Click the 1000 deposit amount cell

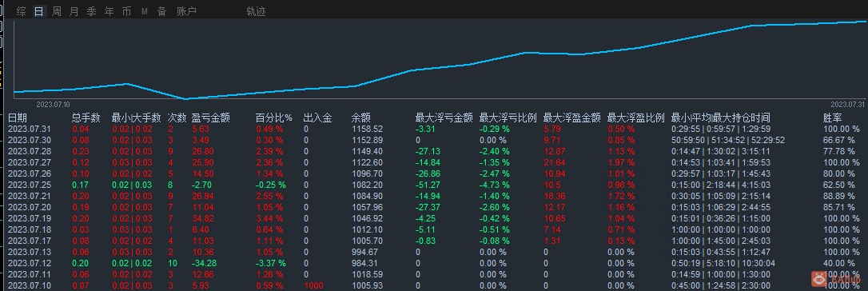[314, 285]
